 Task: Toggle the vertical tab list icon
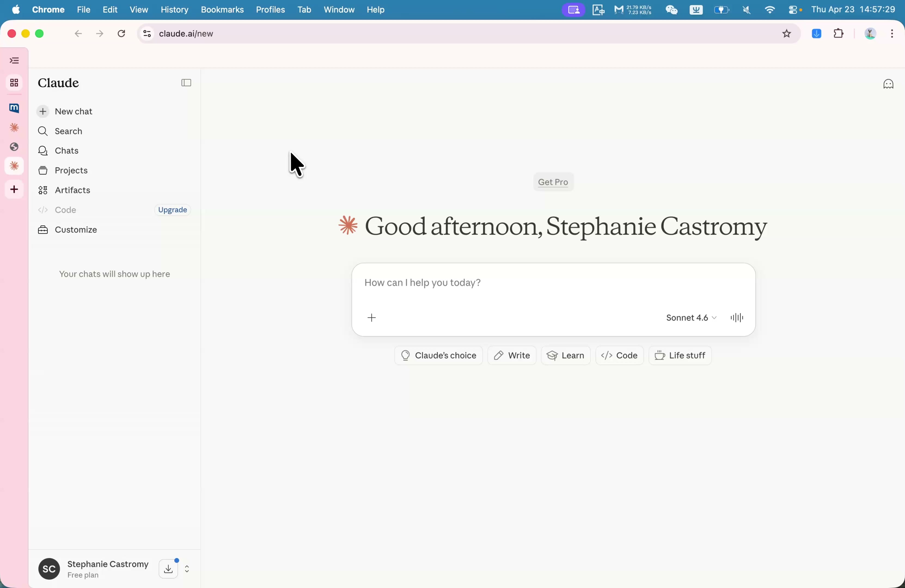click(14, 61)
